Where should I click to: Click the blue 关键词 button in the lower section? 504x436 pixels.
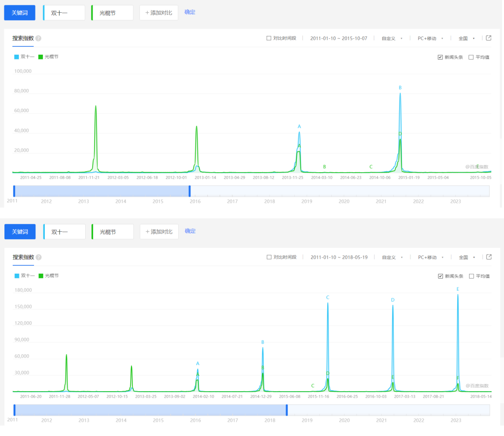(20, 232)
